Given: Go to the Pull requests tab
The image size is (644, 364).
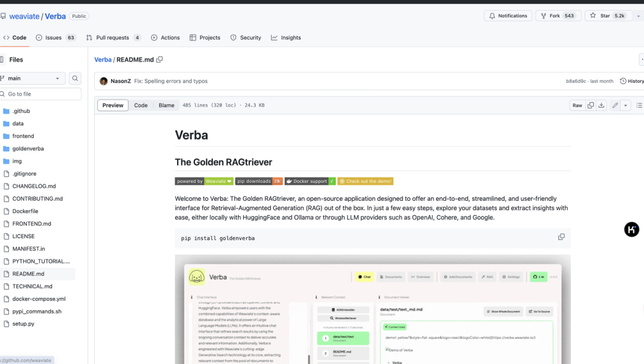Looking at the screenshot, I should point(113,38).
